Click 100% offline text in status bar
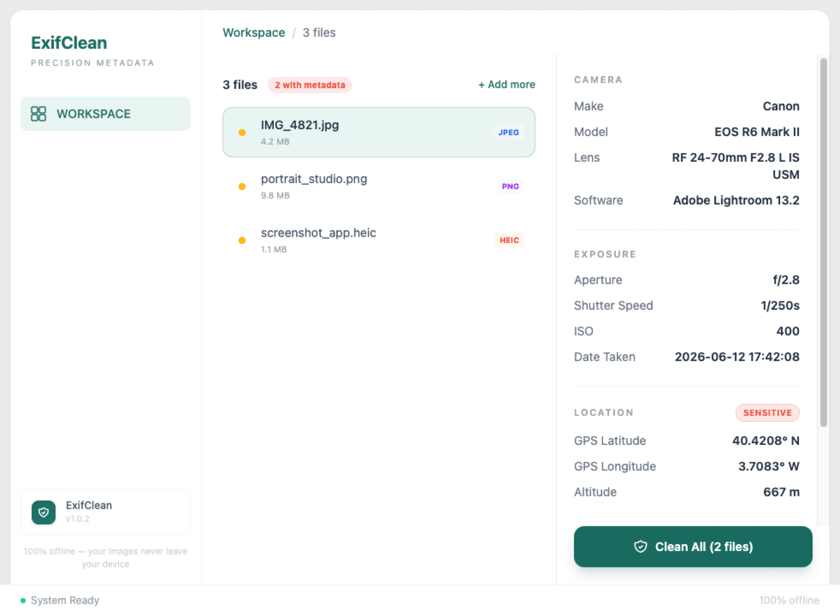Screen dimensions: 840x616 click(789, 601)
